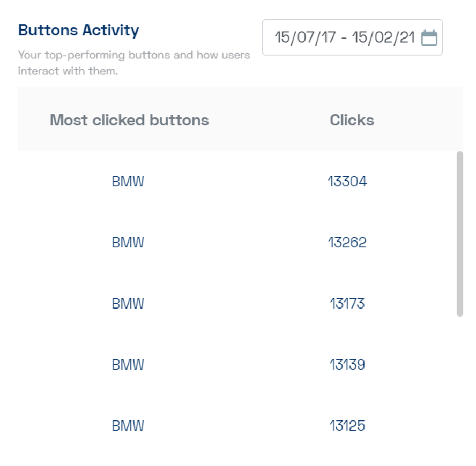Select the BMW row with 13262 clicks
The image size is (476, 466).
[237, 243]
